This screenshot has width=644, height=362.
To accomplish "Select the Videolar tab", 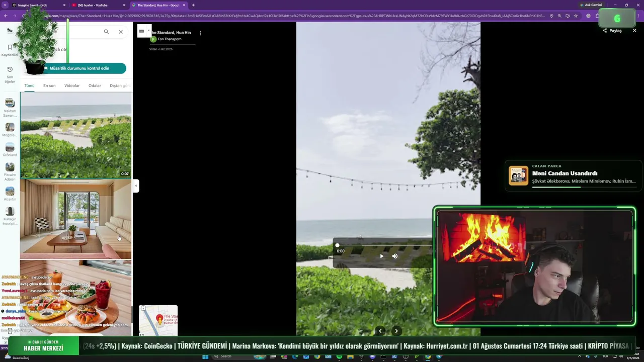I will [x=72, y=85].
